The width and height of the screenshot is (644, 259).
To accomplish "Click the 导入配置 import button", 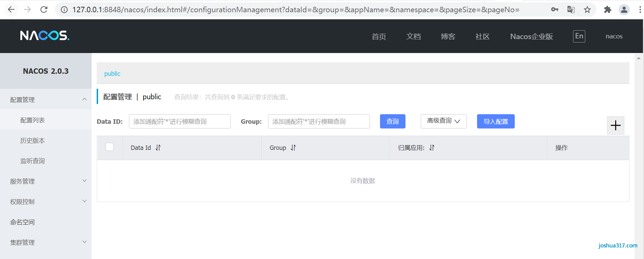I will click(496, 121).
